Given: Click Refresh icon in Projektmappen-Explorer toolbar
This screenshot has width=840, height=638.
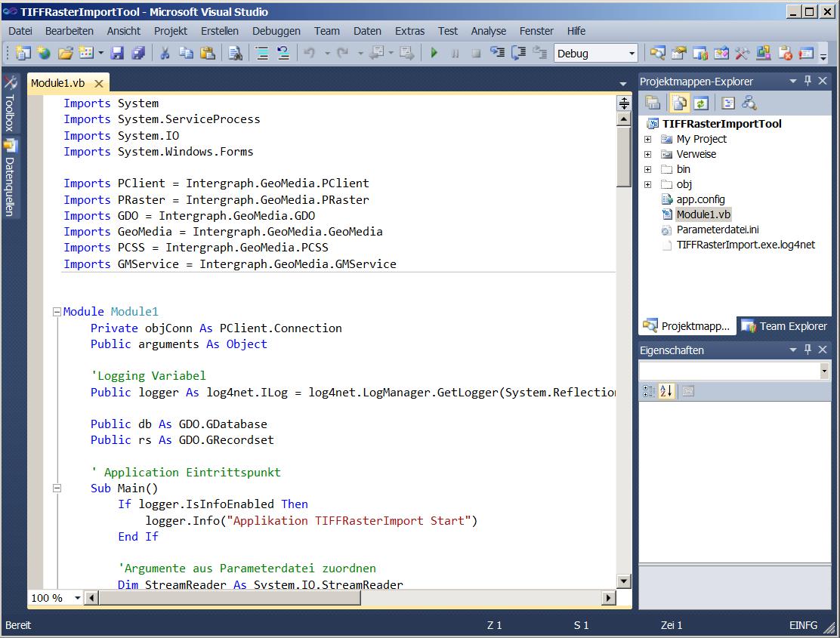Looking at the screenshot, I should [701, 103].
